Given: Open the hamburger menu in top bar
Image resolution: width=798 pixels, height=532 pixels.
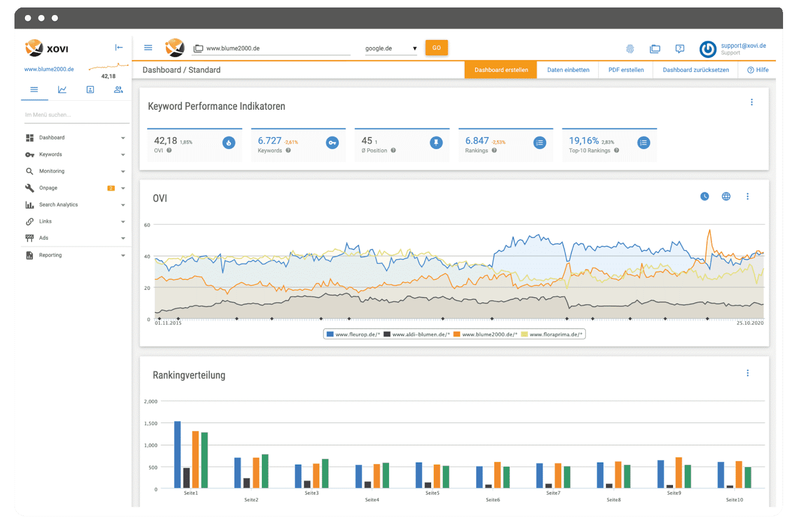Looking at the screenshot, I should [x=148, y=48].
